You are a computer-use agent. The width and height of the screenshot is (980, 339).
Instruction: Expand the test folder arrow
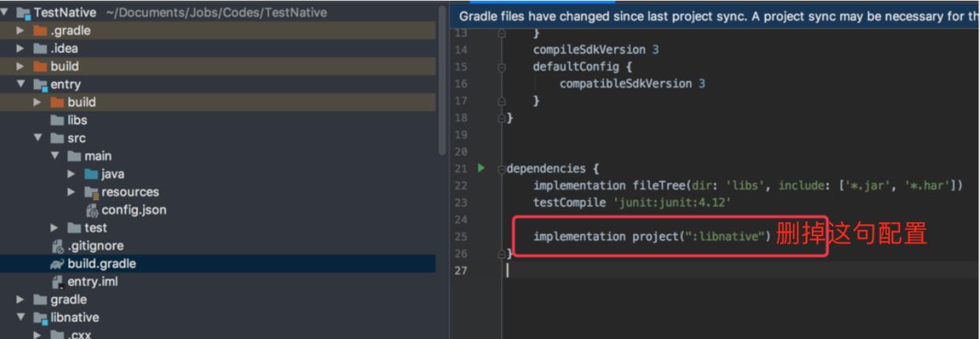tap(55, 228)
